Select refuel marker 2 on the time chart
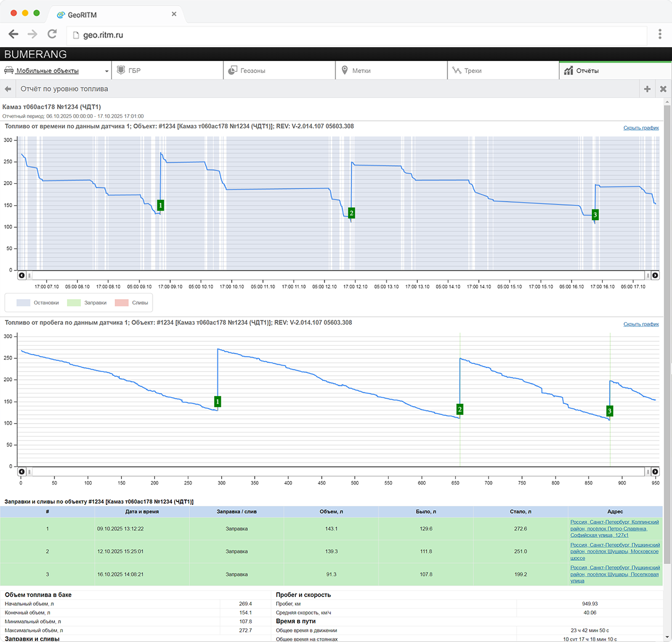The image size is (672, 642). [x=351, y=213]
